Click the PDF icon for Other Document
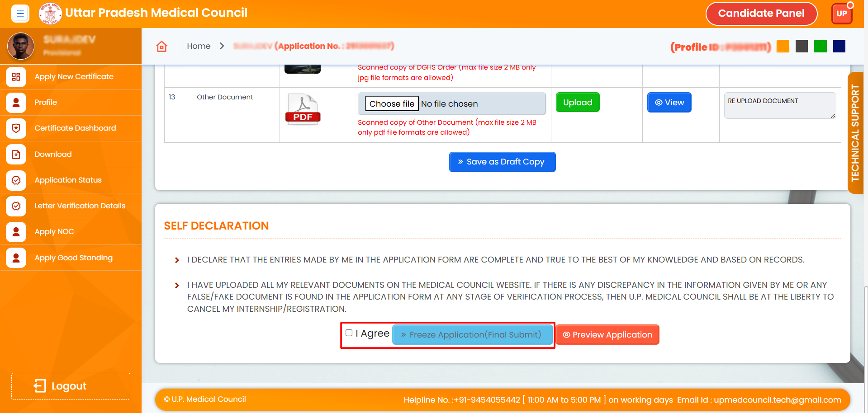The image size is (868, 413). click(303, 109)
